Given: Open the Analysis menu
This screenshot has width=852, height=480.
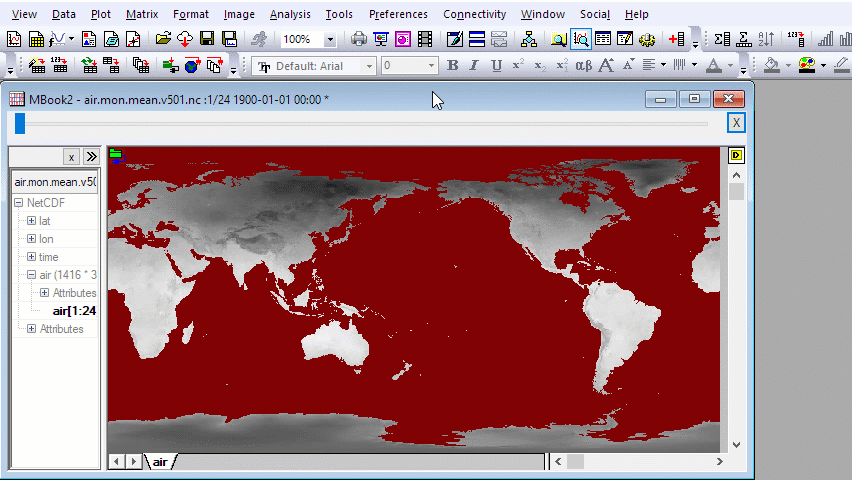Looking at the screenshot, I should [x=290, y=14].
